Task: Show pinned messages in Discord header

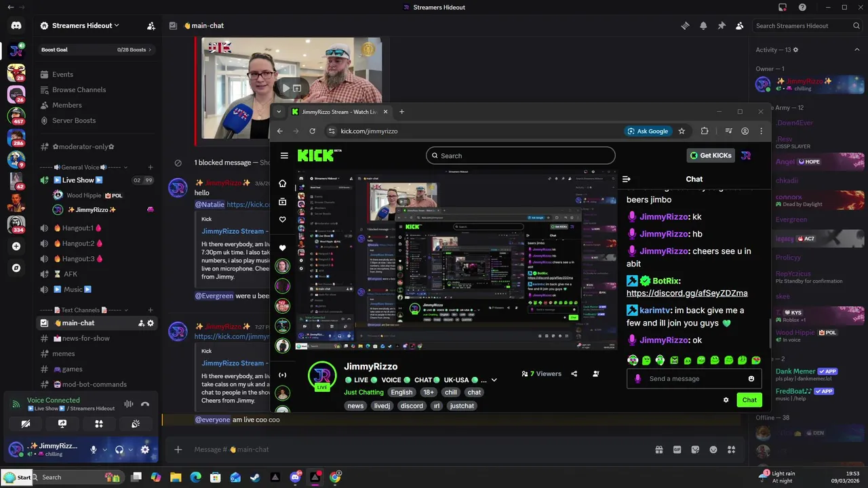Action: (722, 26)
